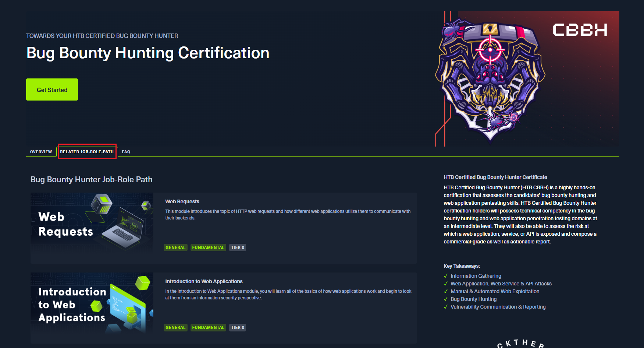Click the Introduction to Web Applications title

(204, 281)
